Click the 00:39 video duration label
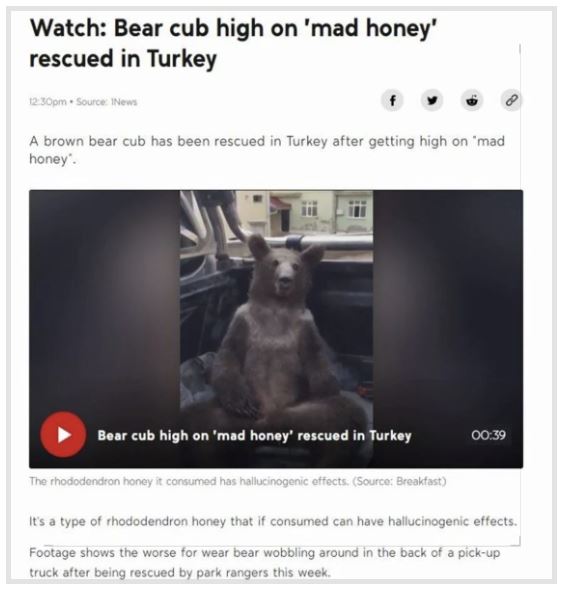 488,435
